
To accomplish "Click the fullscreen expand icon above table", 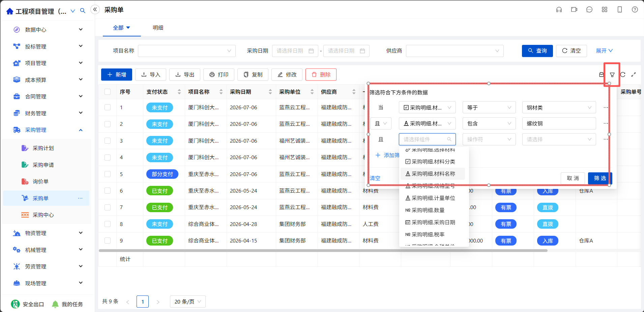I will point(634,75).
